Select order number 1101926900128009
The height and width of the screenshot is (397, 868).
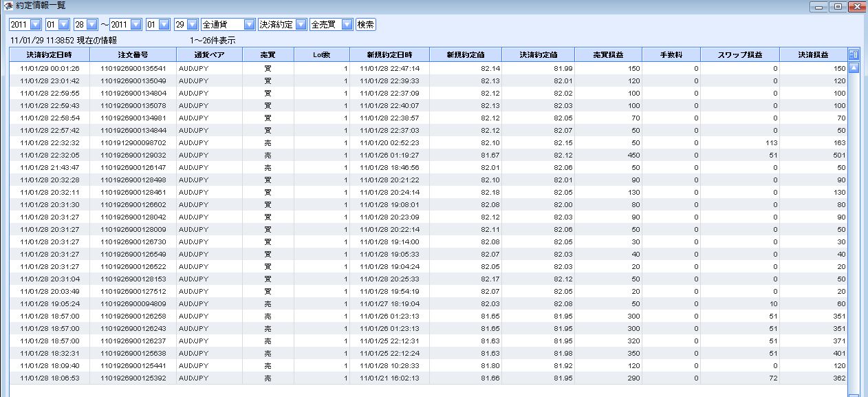(x=133, y=229)
